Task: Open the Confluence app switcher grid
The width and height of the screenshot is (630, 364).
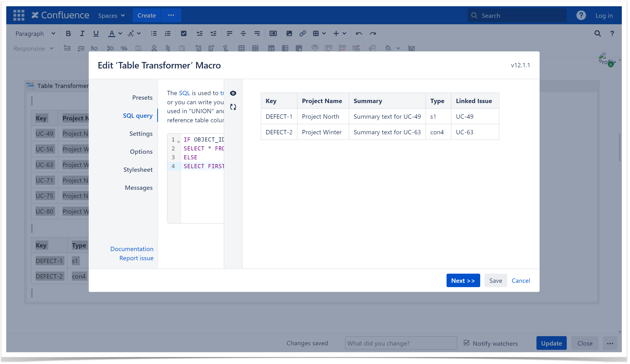Action: (x=19, y=15)
